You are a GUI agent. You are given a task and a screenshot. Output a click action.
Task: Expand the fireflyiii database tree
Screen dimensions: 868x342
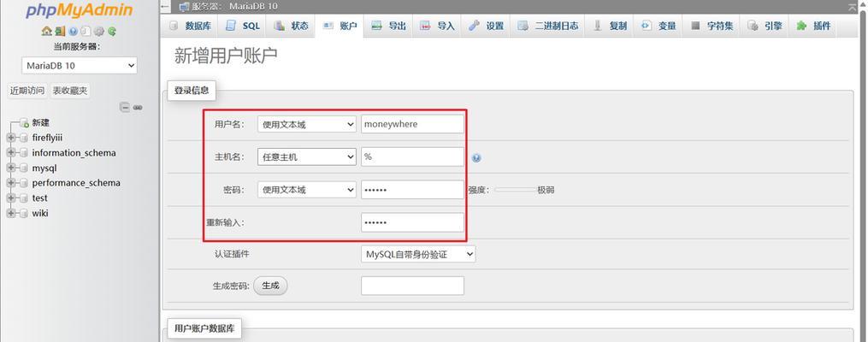pyautogui.click(x=10, y=138)
